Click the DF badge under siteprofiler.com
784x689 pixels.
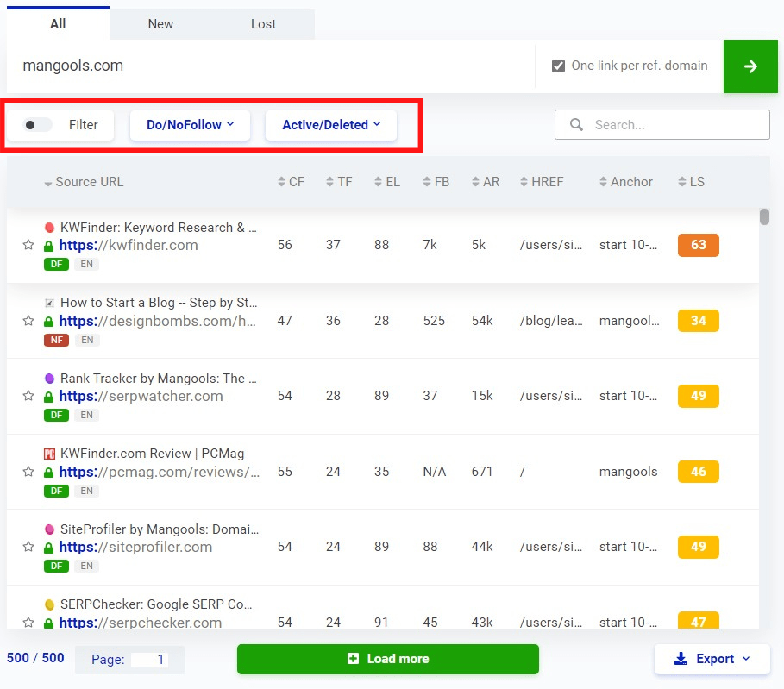57,566
